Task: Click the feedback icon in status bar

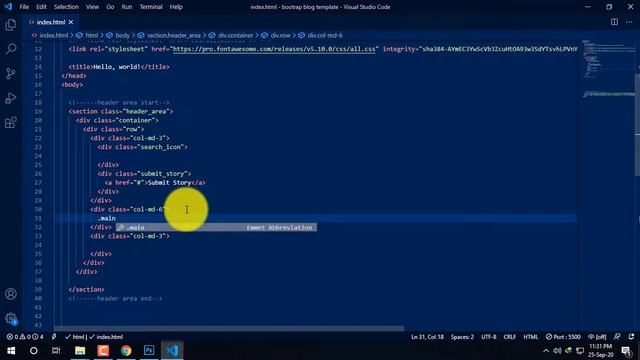Action: (617, 337)
